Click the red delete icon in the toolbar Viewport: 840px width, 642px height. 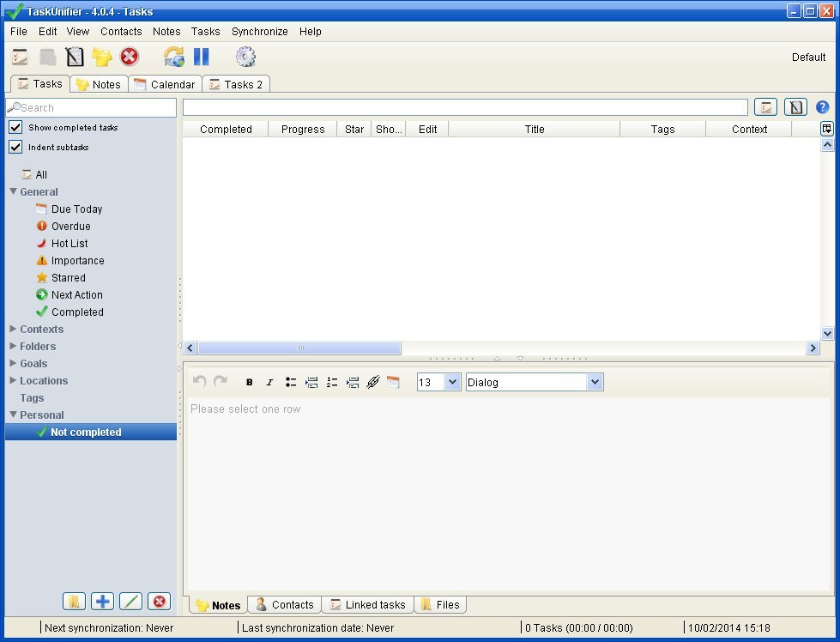129,57
